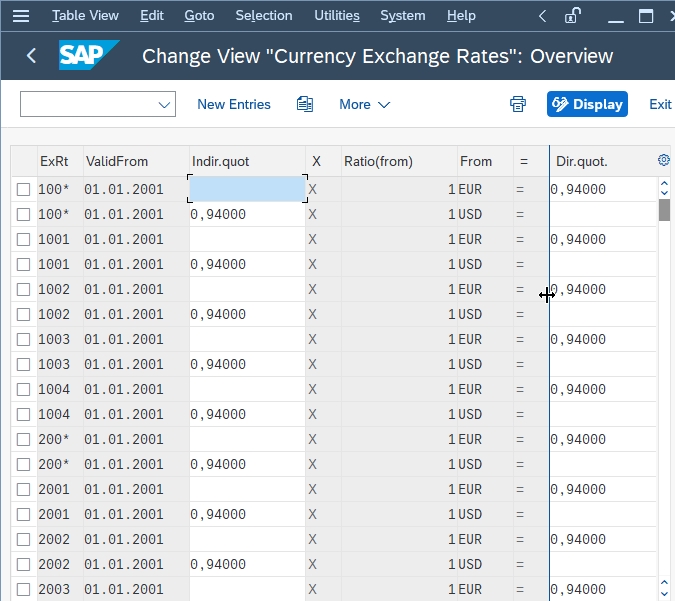Check the 2001 USD row checkbox

pos(23,514)
